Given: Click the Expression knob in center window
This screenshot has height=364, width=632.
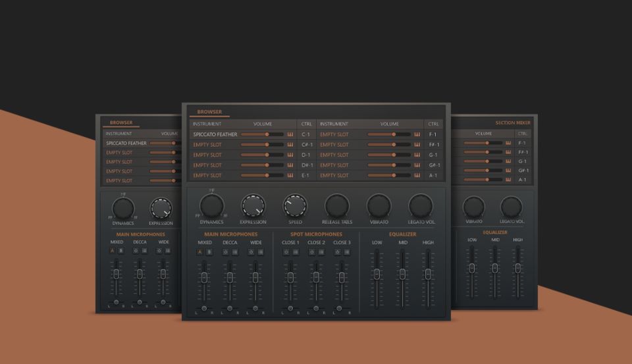Looking at the screenshot, I should click(253, 206).
